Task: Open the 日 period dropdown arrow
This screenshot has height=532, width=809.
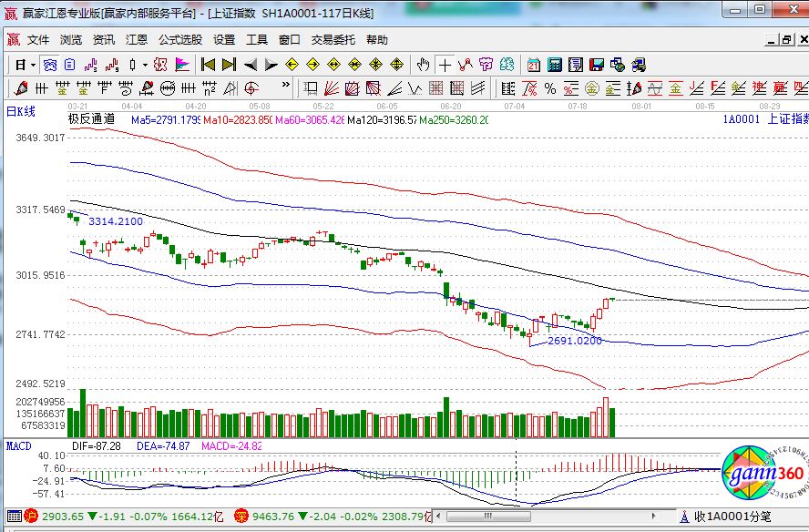Action: [x=33, y=65]
